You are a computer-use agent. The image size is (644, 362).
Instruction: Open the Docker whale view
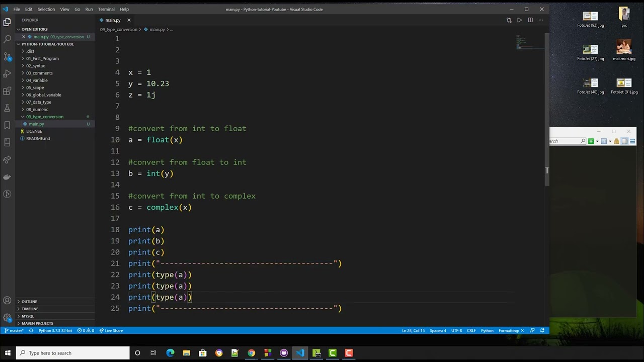click(x=7, y=176)
